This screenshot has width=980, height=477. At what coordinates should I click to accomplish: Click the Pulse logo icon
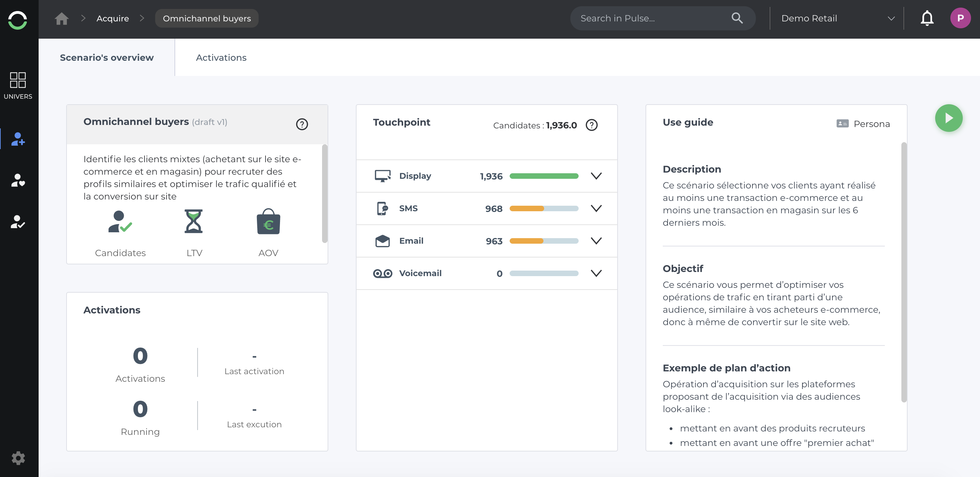(18, 20)
